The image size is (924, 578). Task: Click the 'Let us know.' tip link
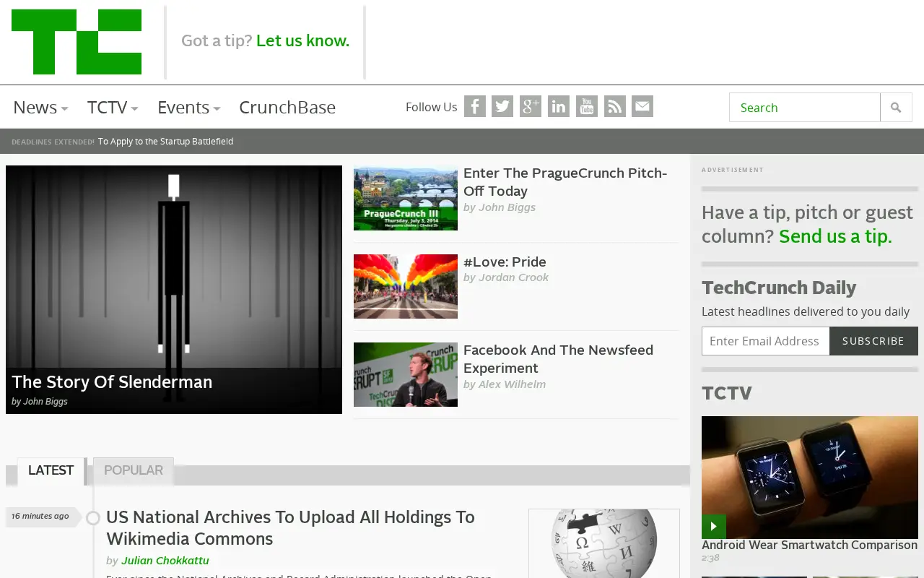click(x=302, y=40)
